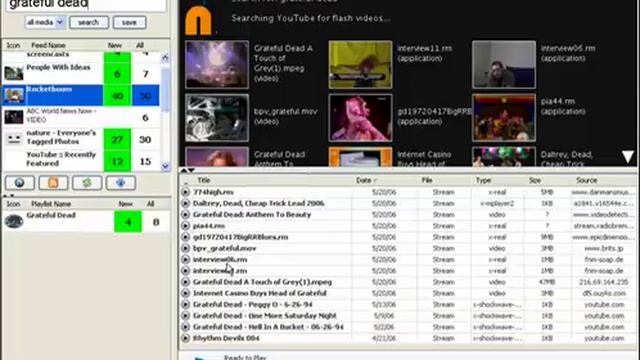Click the white down arrow in the thumbnail panel
640x360 pixels.
pos(628,156)
